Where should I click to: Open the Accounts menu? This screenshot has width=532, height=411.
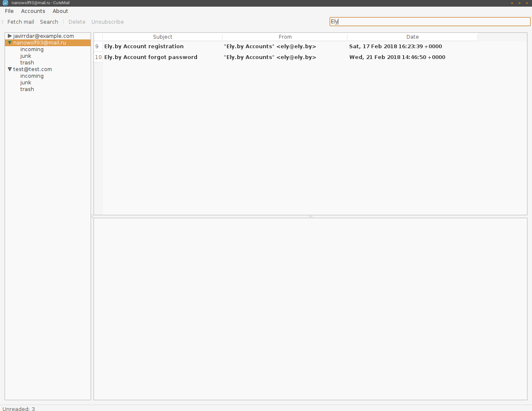pos(33,11)
